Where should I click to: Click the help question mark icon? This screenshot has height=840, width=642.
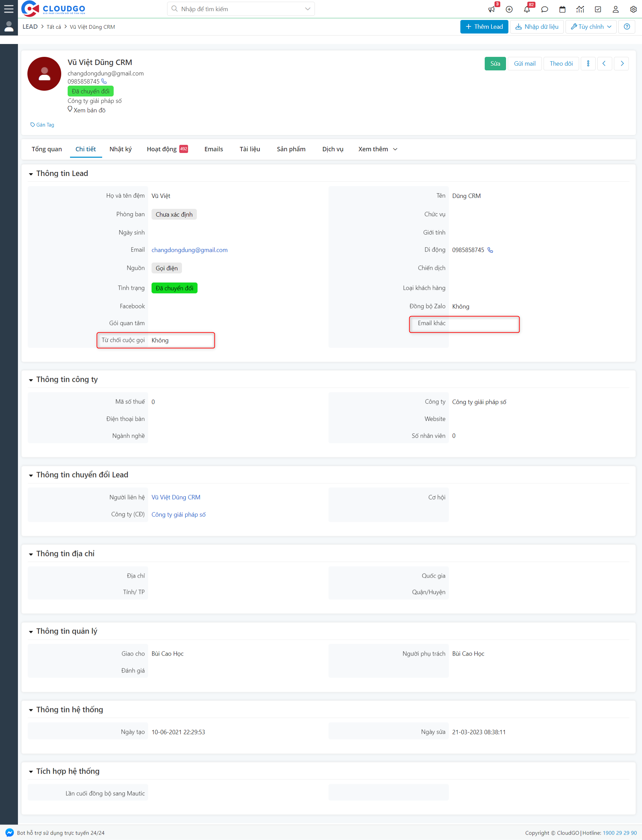(x=627, y=26)
